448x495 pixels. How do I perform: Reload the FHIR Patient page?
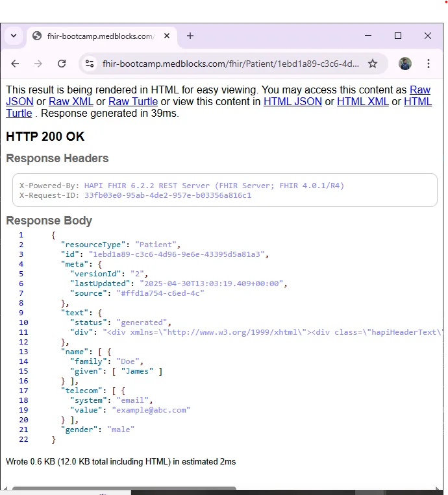(x=62, y=64)
